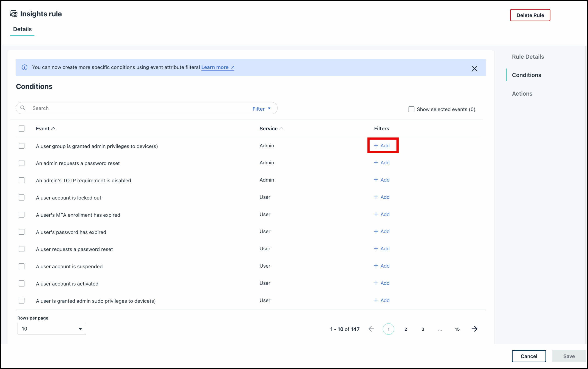Image resolution: width=588 pixels, height=369 pixels.
Task: Open the Filter dropdown in search bar
Action: (261, 109)
